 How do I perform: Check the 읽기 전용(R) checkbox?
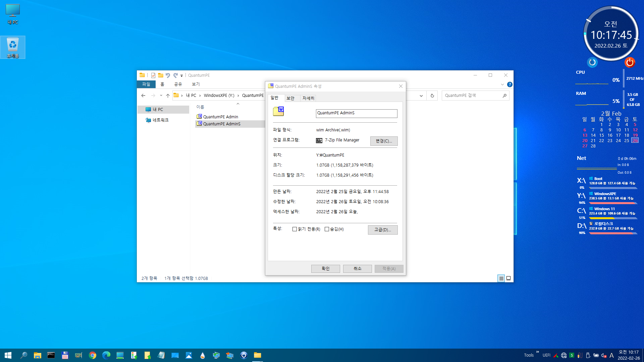[294, 229]
